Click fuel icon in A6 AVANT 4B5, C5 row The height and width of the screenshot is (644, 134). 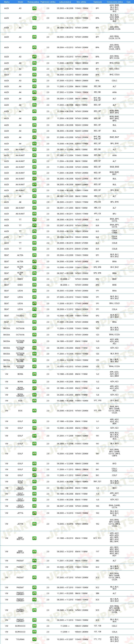tap(34, 208)
